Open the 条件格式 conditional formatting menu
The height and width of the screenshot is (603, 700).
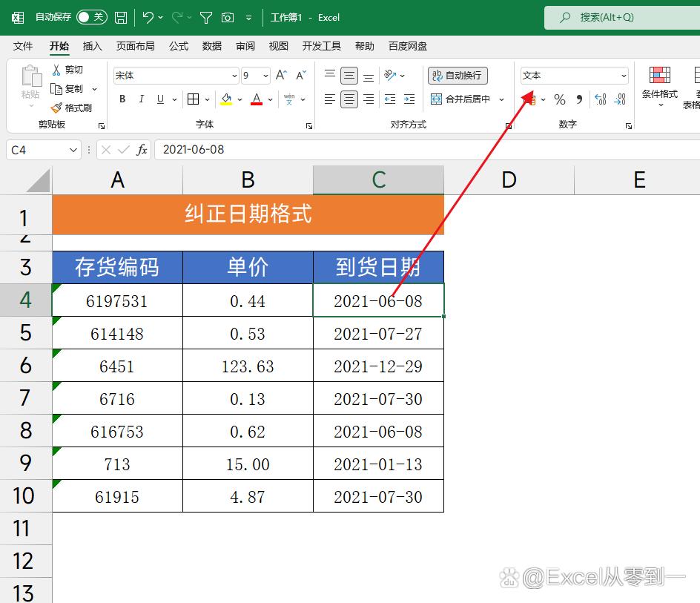pos(660,87)
